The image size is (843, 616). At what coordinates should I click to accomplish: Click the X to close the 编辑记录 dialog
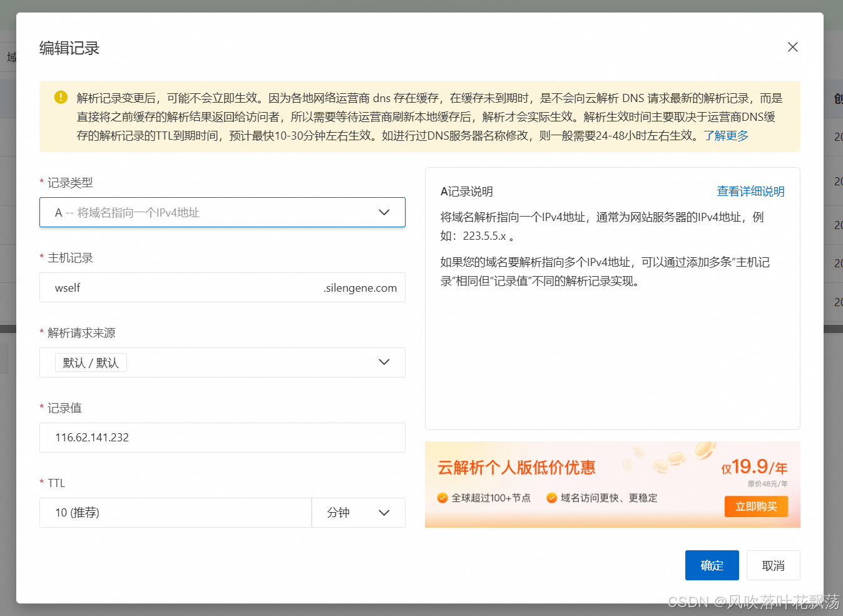point(792,47)
